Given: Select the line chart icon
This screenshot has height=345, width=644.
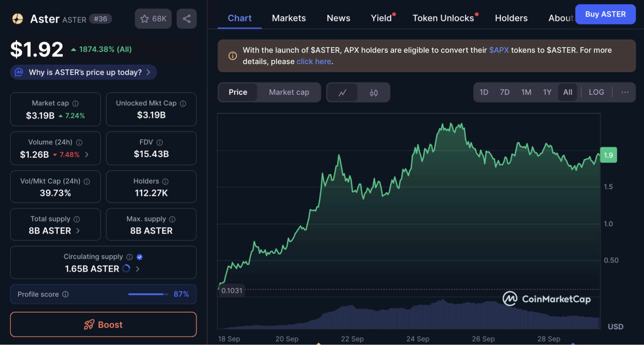Looking at the screenshot, I should tap(342, 92).
